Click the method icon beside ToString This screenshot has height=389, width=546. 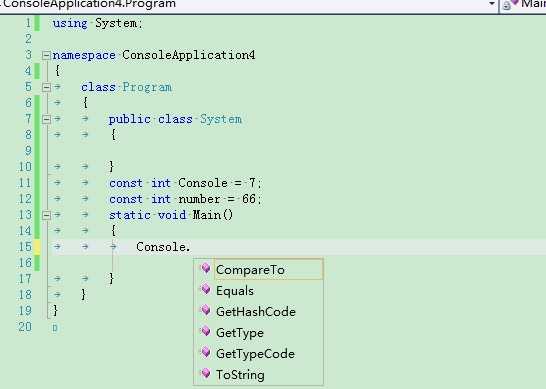coord(205,374)
